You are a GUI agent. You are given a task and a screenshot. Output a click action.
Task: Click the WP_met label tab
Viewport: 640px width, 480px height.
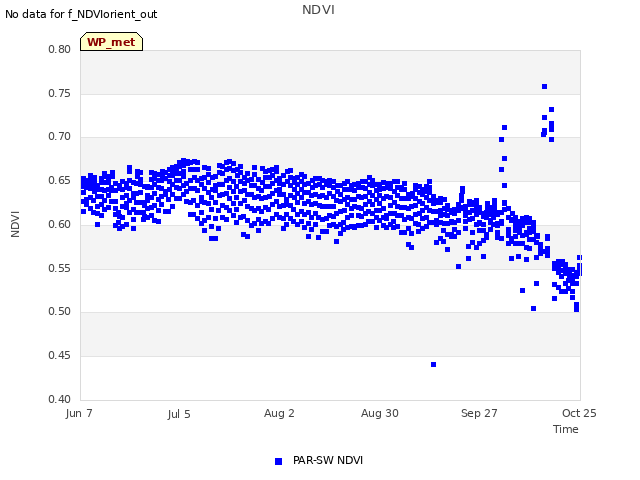(111, 42)
